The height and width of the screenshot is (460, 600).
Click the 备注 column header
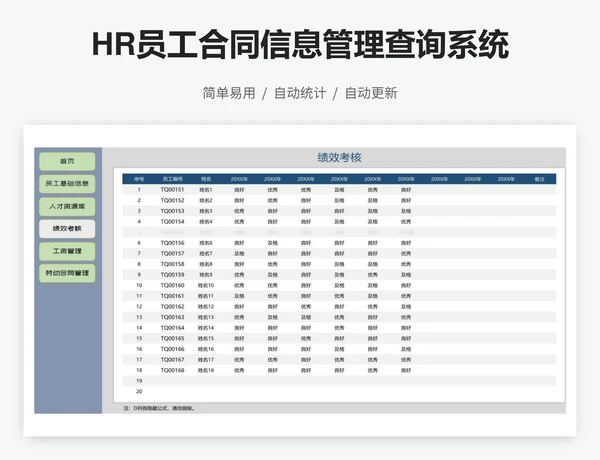click(x=539, y=179)
